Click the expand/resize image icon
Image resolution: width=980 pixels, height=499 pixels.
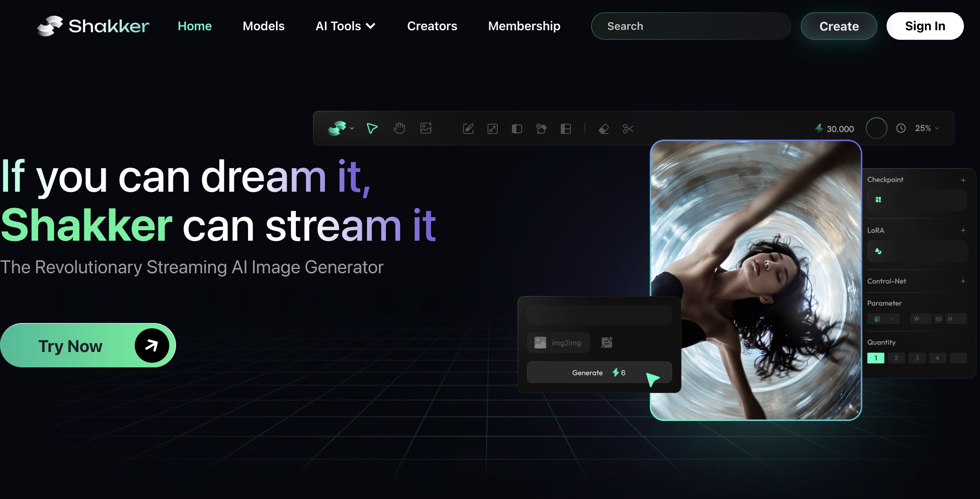(x=493, y=129)
